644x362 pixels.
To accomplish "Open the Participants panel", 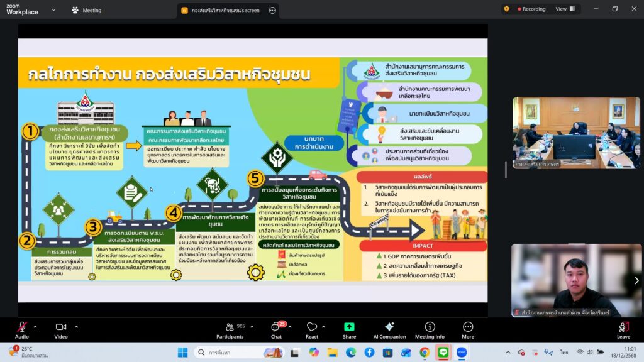I will [x=230, y=329].
